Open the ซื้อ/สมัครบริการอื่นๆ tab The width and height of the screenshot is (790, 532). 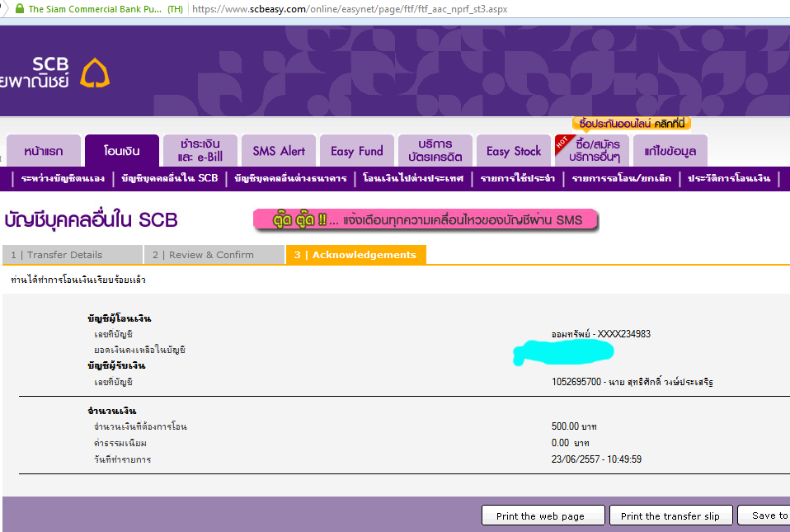tap(592, 151)
